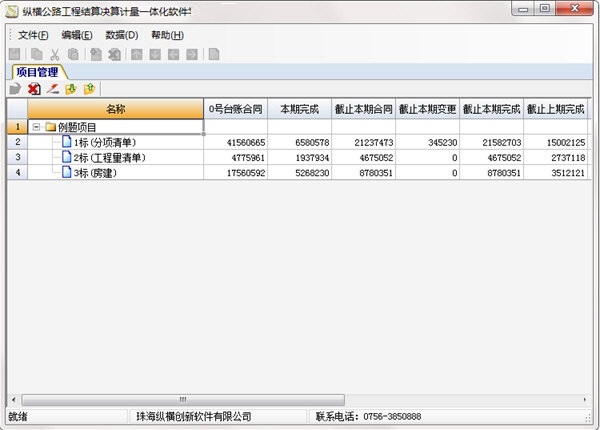This screenshot has height=430, width=600.
Task: Switch to the 项目管理 tab
Action: click(38, 72)
